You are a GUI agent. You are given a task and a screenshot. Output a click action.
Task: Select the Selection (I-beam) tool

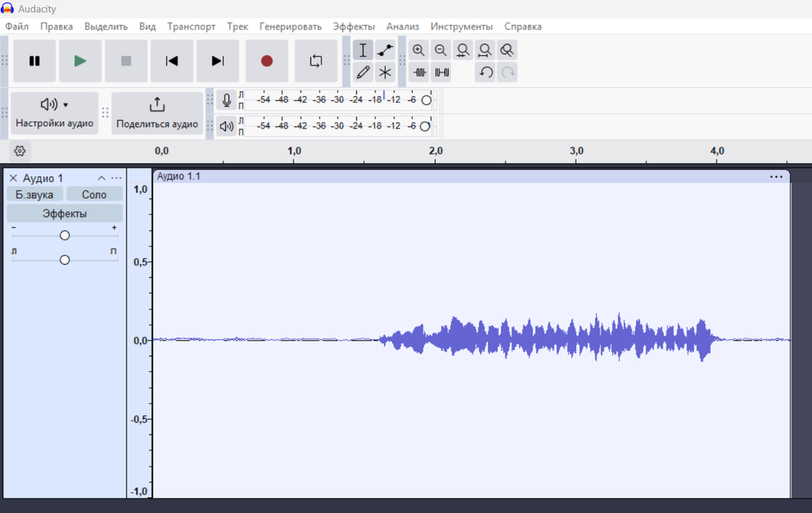click(x=363, y=50)
